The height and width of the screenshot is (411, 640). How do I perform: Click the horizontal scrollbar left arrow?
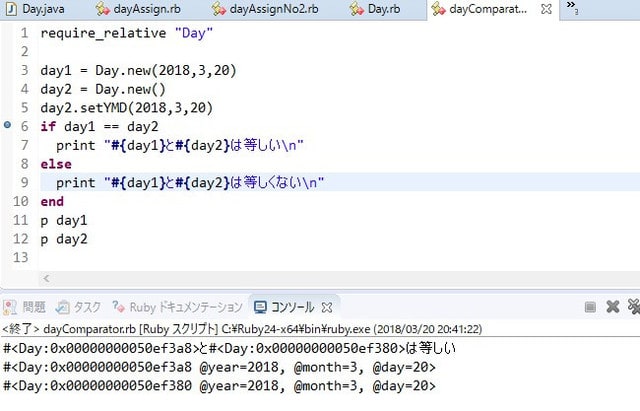coord(46,279)
